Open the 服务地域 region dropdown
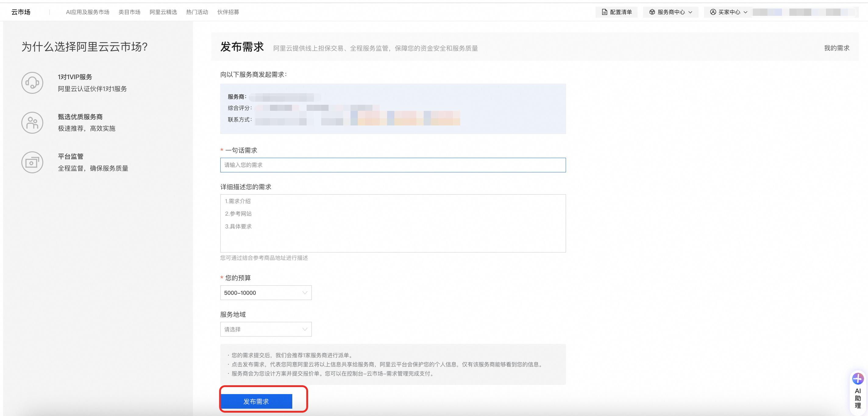868x416 pixels. 265,329
